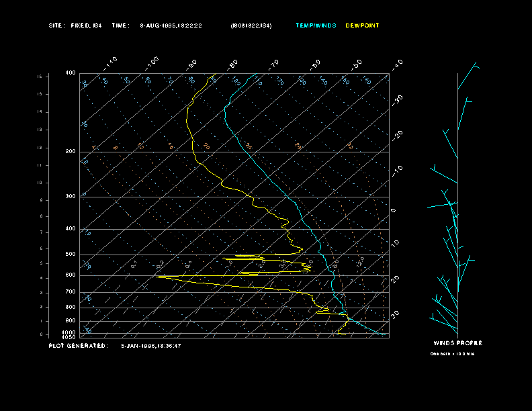Select the -90 temperature axis label
532x411 pixels.
(x=191, y=64)
